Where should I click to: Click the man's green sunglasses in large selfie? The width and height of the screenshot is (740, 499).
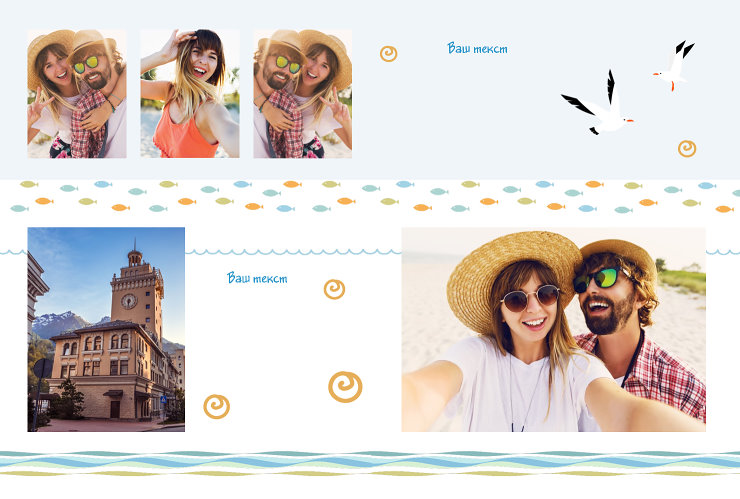point(596,278)
